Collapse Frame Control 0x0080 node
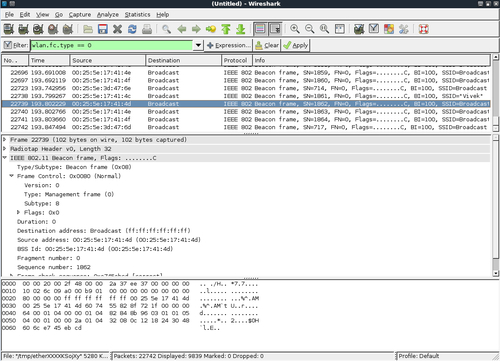This screenshot has height=361, width=500. (x=12, y=176)
